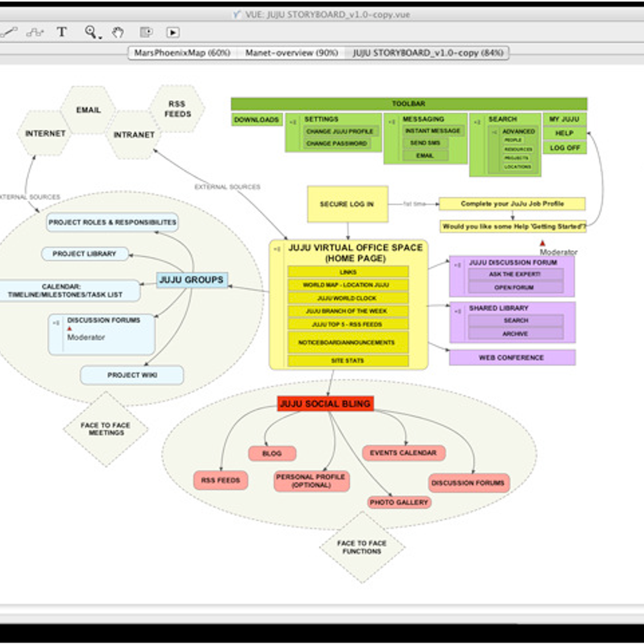Select the BLOG node
The height and width of the screenshot is (644, 644).
[272, 453]
